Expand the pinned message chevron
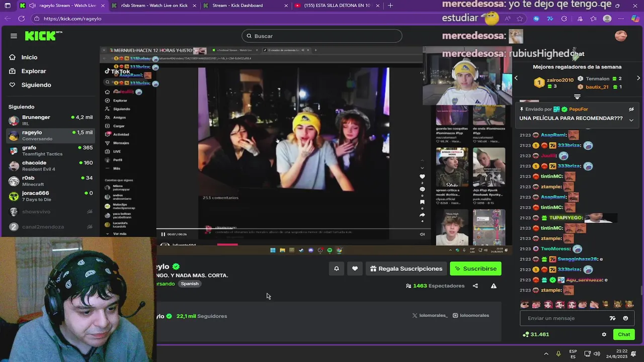The width and height of the screenshot is (644, 362). pos(631,120)
